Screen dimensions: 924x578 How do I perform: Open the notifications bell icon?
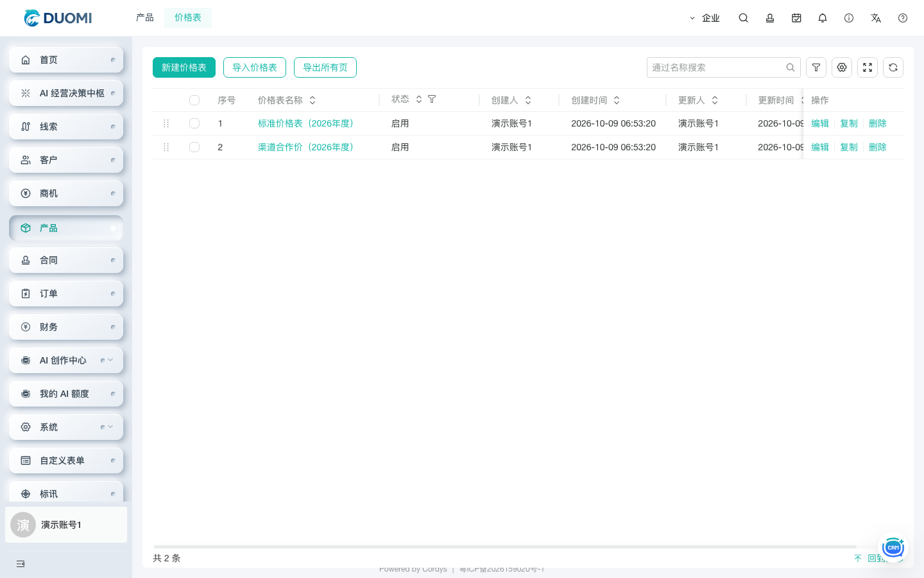(x=823, y=18)
